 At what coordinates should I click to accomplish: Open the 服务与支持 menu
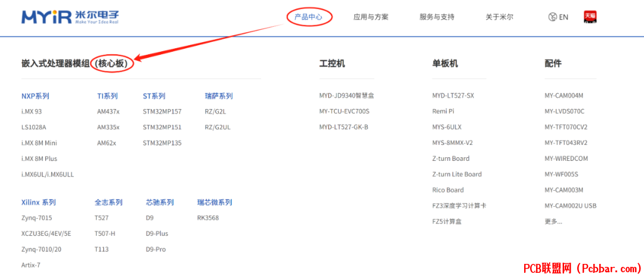point(437,17)
